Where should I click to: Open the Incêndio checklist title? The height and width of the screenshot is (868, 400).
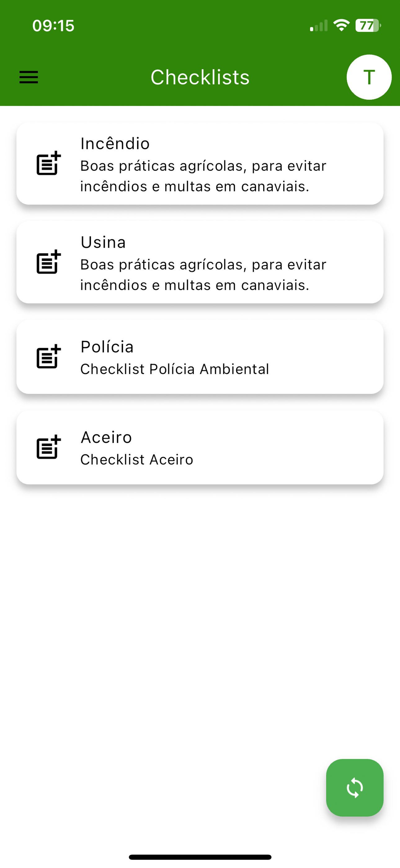pyautogui.click(x=115, y=143)
